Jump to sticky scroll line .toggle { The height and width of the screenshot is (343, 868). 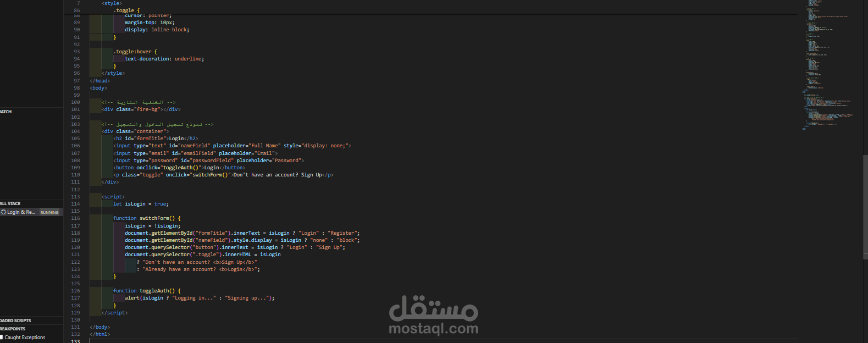click(127, 10)
